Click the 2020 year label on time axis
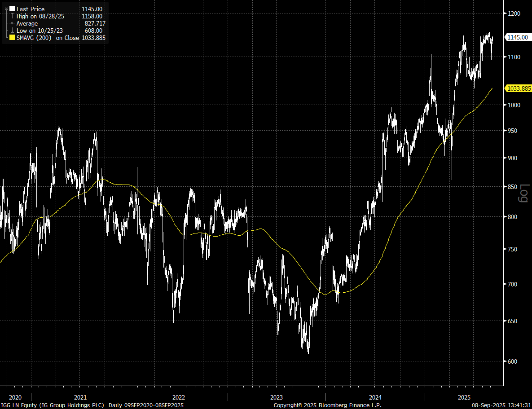 (15, 397)
